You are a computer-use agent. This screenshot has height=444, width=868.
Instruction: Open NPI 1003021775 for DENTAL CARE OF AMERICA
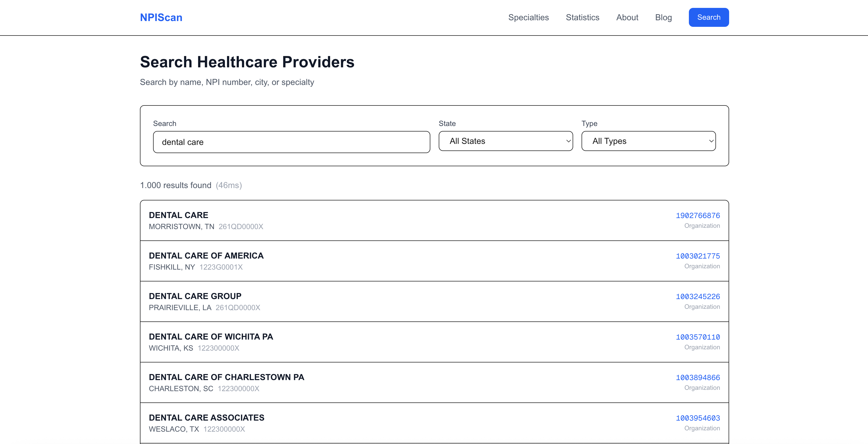(x=698, y=256)
